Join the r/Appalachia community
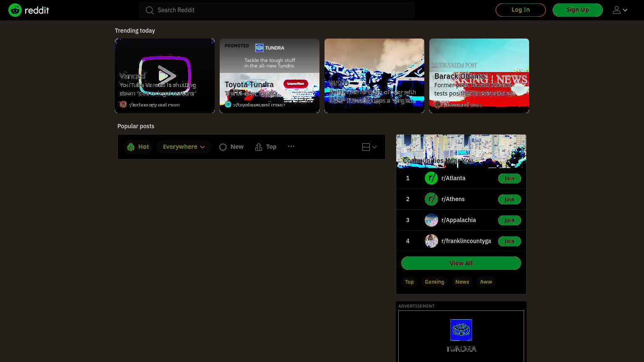The height and width of the screenshot is (362, 644). (x=509, y=220)
